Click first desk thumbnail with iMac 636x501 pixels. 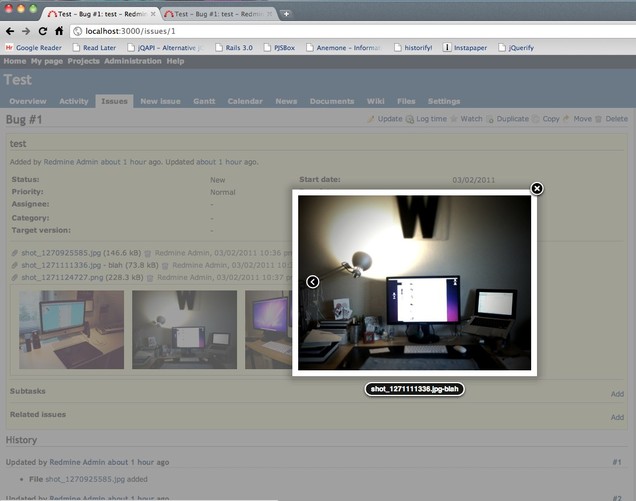pyautogui.click(x=71, y=329)
